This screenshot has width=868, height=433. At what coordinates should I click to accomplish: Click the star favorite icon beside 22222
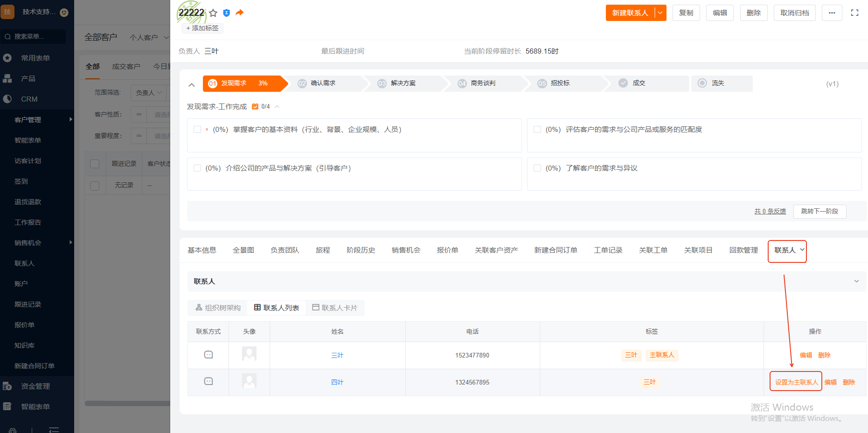pos(213,13)
